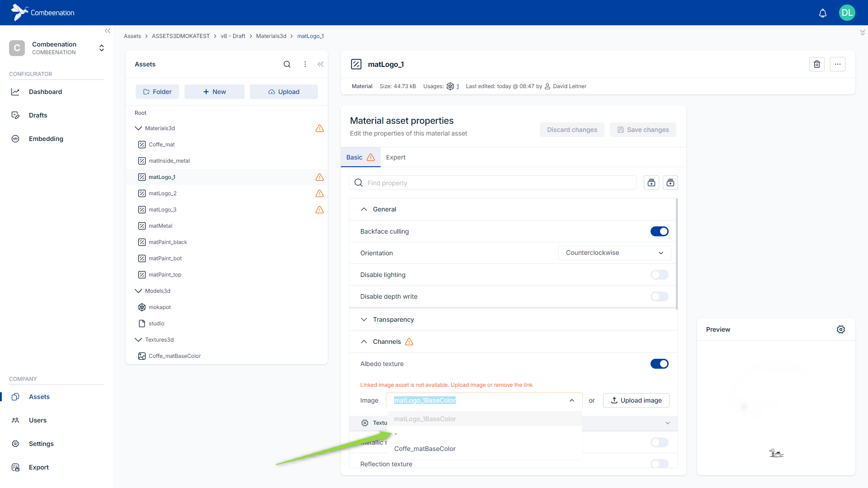Open search in Assets panel
The width and height of the screenshot is (868, 488).
(x=287, y=64)
